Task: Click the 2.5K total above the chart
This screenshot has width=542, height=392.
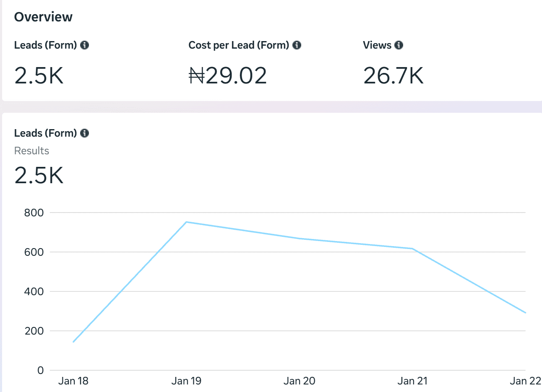Action: point(39,176)
